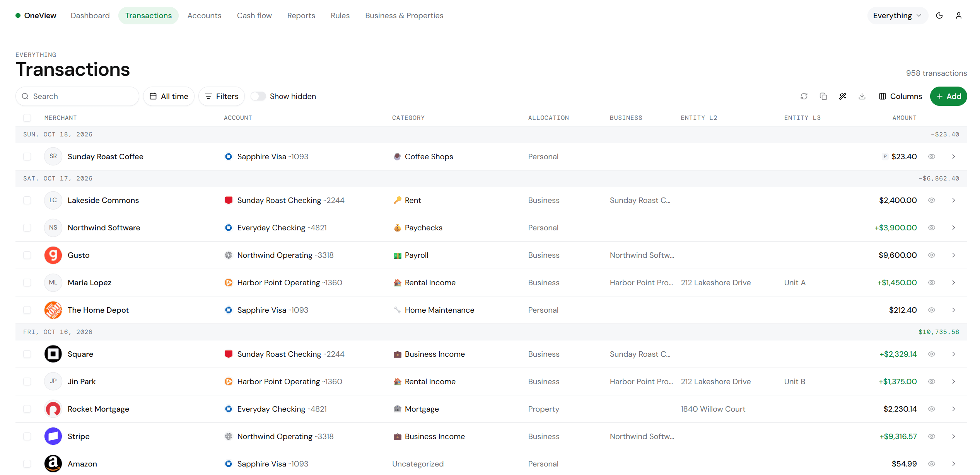Click the Merchant column header
This screenshot has width=980, height=475.
pos(60,118)
